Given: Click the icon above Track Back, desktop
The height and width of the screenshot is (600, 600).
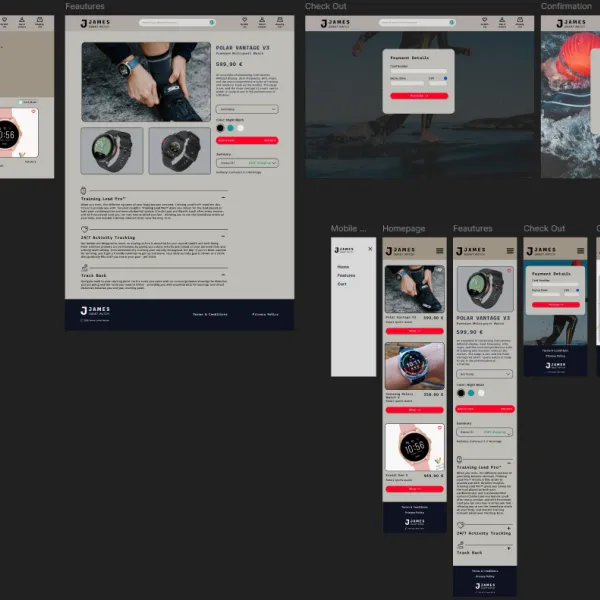Looking at the screenshot, I should pyautogui.click(x=85, y=267).
